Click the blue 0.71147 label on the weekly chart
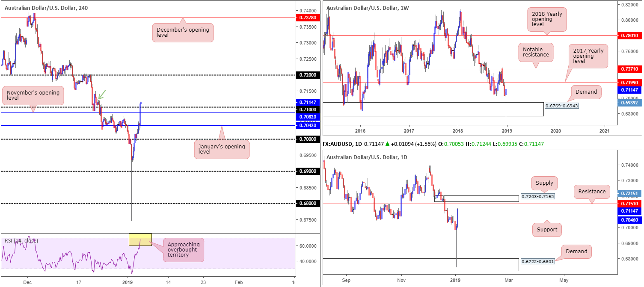644x287 pixels. (x=629, y=90)
